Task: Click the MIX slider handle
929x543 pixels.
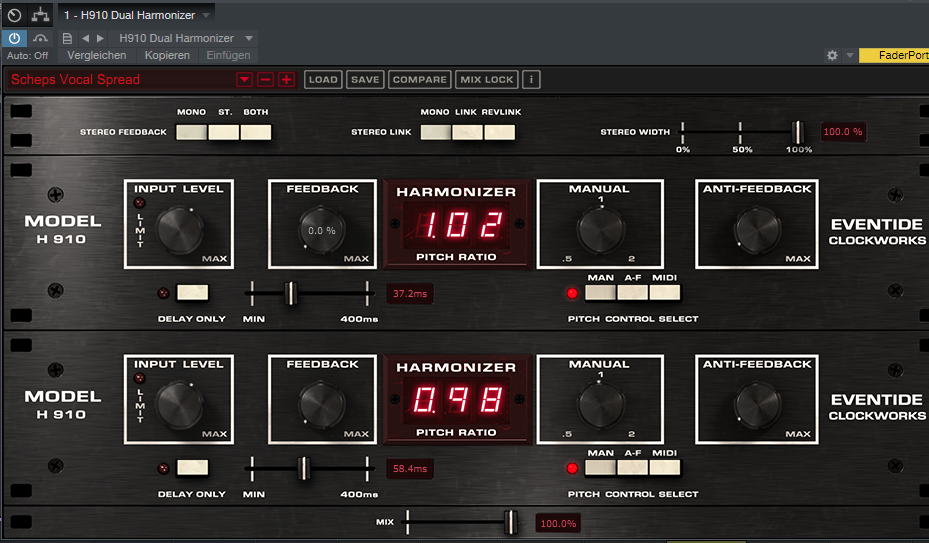Action: point(511,522)
